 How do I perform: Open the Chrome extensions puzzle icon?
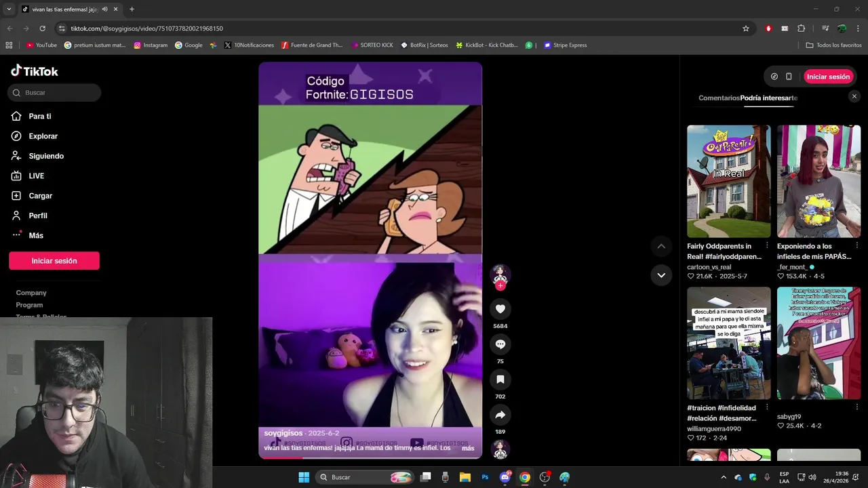(x=801, y=28)
